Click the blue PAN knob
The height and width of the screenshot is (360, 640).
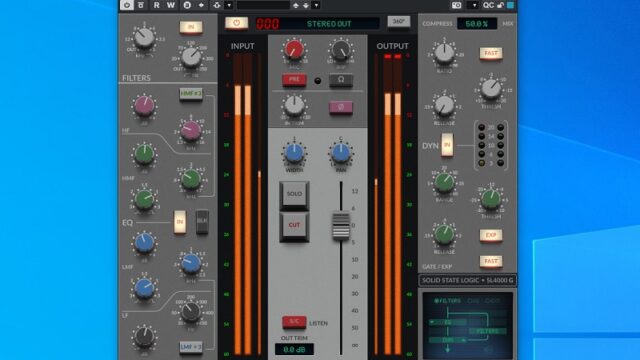click(341, 153)
